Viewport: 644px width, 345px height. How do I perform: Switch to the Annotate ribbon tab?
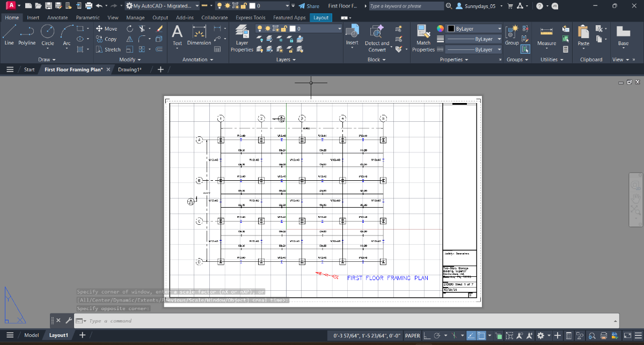tap(57, 18)
